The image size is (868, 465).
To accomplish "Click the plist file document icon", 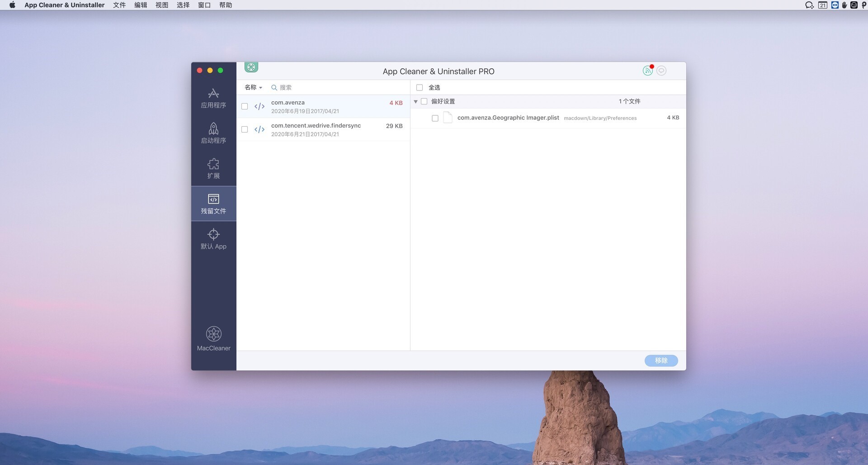I will (x=448, y=118).
